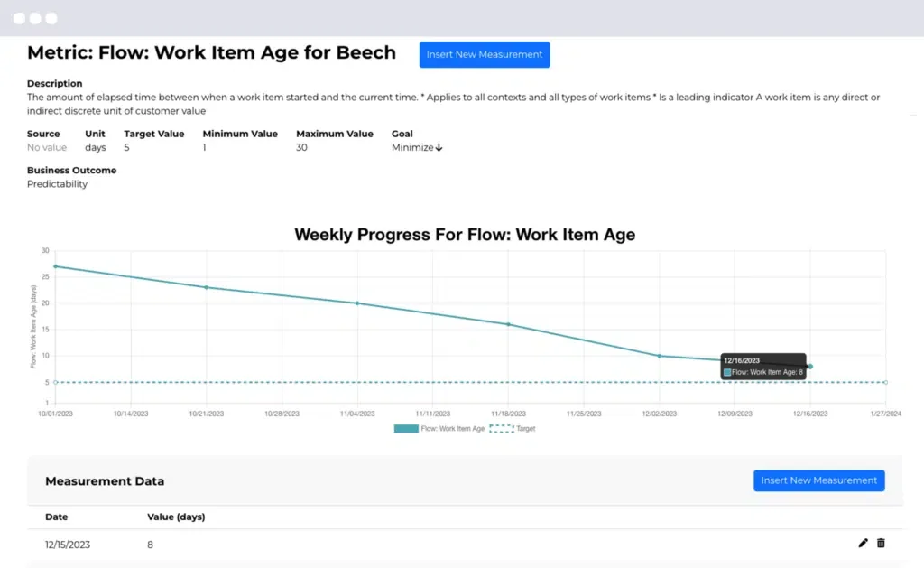Sort the table by the Date column
This screenshot has height=568, width=924.
coord(56,517)
